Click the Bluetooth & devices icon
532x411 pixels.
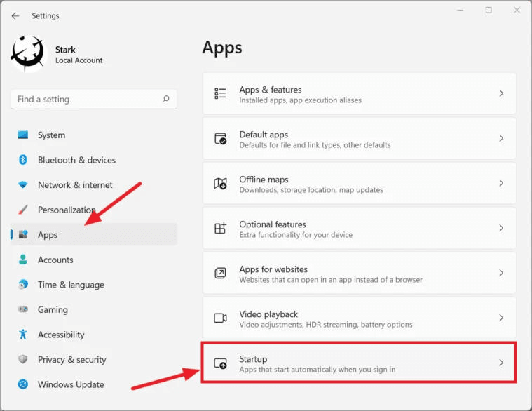[x=23, y=160]
